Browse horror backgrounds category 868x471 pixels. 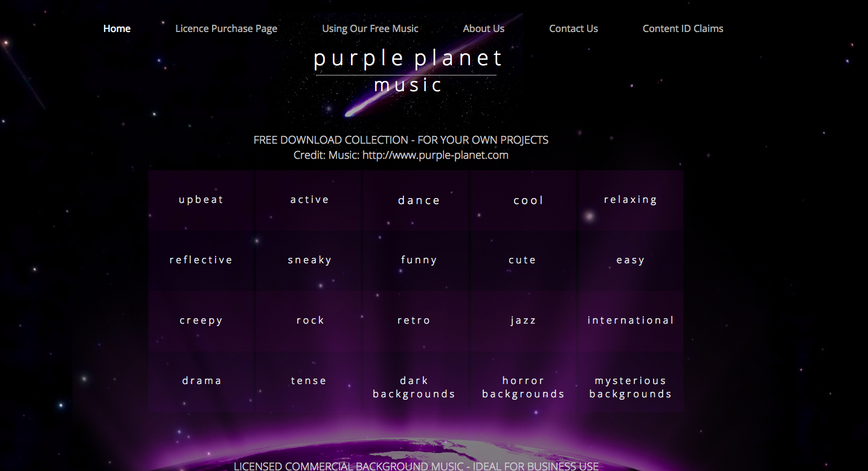pos(523,387)
